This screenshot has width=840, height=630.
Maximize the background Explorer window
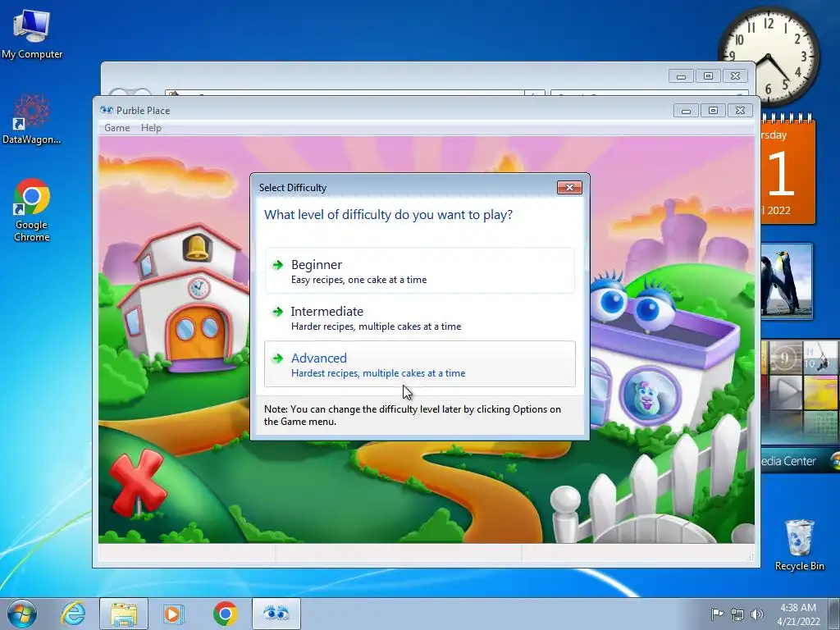[x=708, y=76]
